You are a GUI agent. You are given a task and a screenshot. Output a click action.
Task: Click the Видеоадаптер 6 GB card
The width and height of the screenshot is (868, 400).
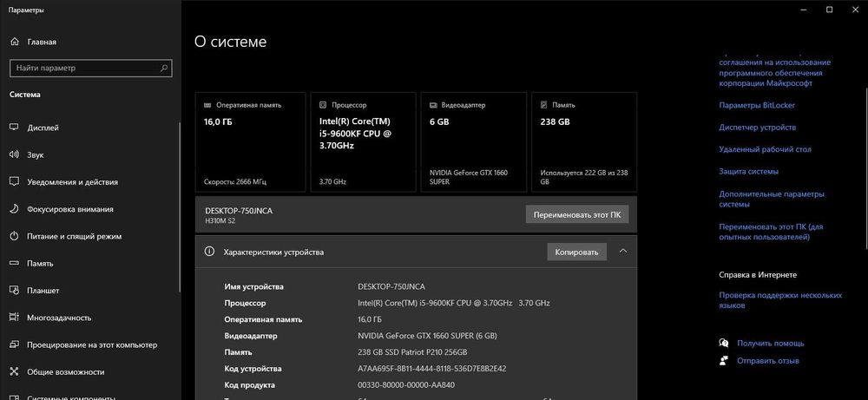coord(474,141)
